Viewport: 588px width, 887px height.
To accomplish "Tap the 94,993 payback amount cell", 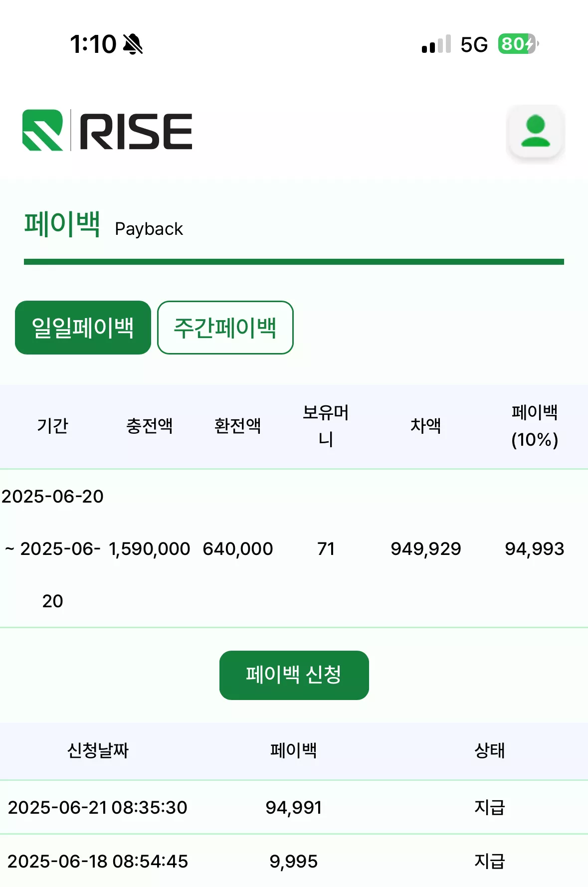I will 534,548.
